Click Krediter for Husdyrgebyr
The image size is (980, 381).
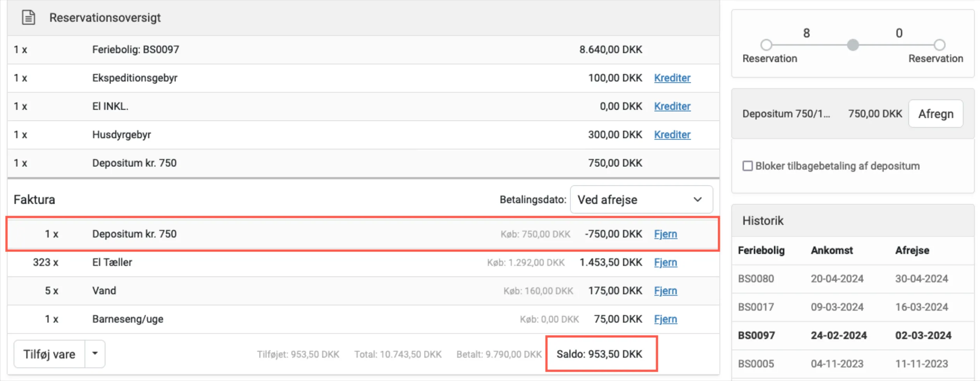tap(672, 135)
